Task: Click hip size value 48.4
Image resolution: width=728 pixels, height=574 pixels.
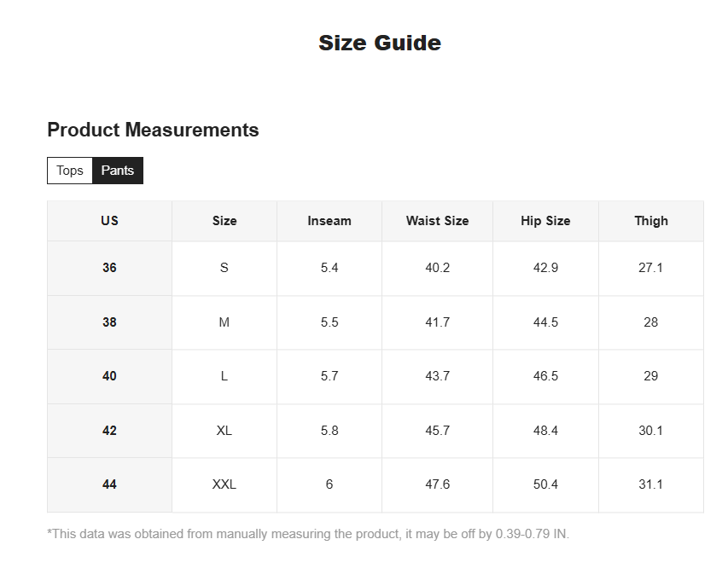Action: [x=545, y=431]
